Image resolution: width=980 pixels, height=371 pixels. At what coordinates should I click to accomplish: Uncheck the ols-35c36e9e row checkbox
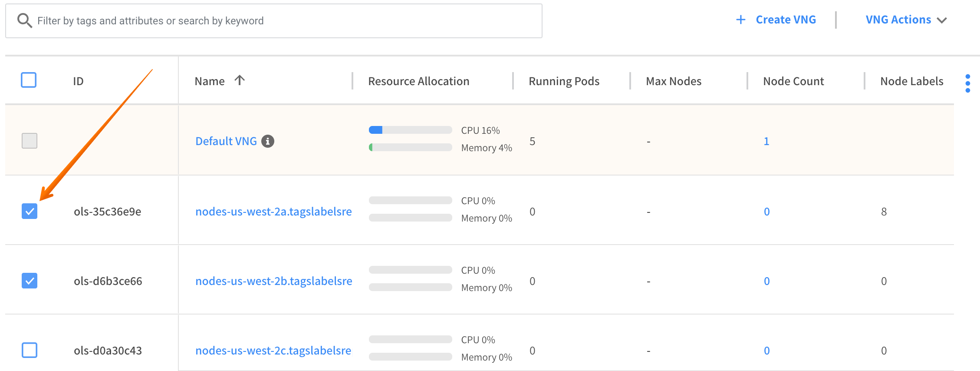pos(30,212)
